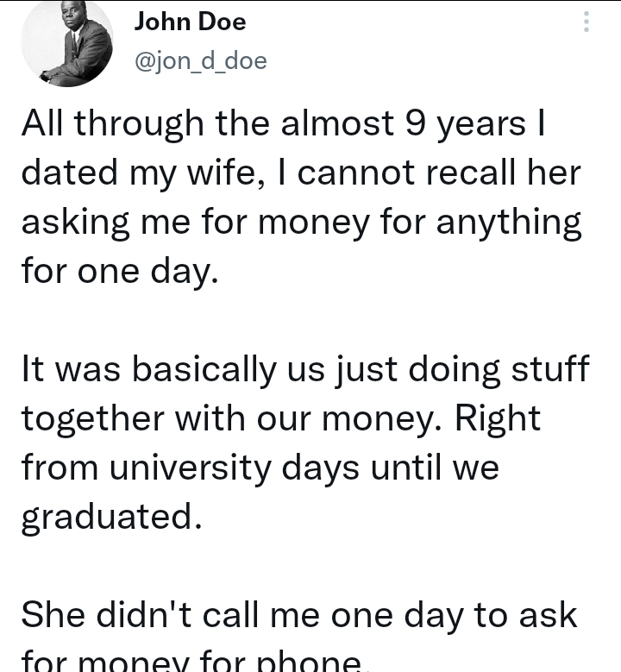
Task: Click the word 'recall' in the tweet
Action: click(x=455, y=173)
